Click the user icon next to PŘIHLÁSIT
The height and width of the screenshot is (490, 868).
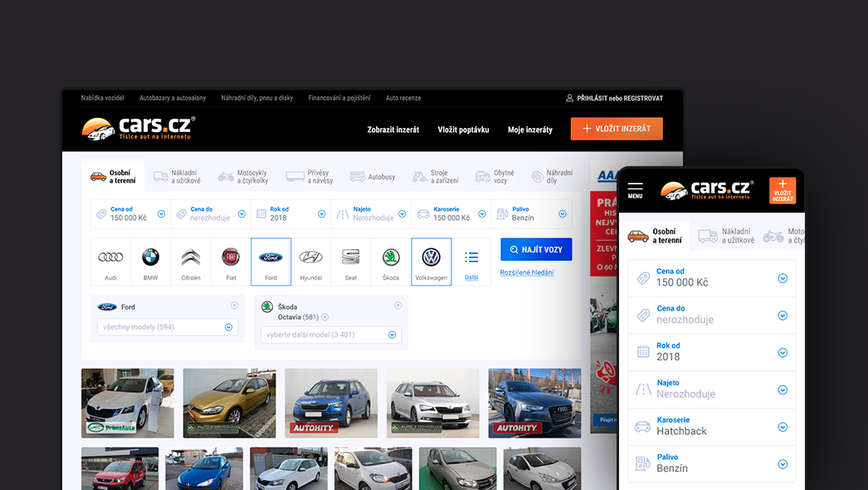[569, 98]
